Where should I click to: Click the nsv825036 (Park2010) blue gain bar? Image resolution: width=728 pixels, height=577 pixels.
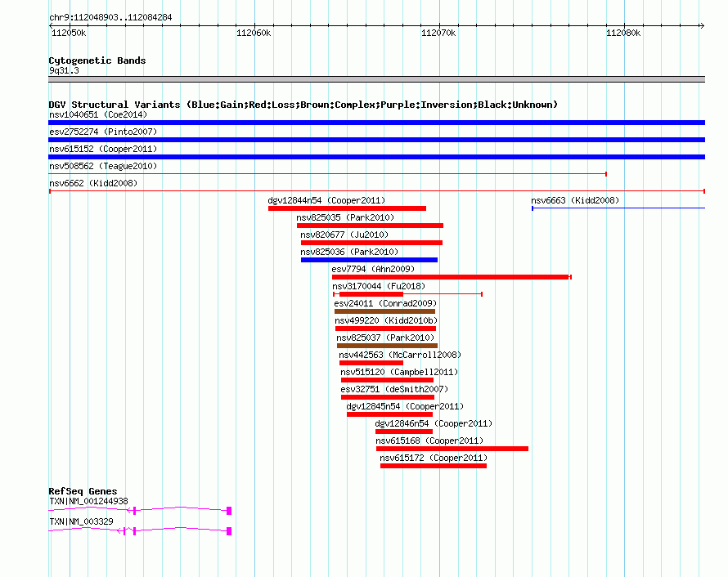point(369,260)
